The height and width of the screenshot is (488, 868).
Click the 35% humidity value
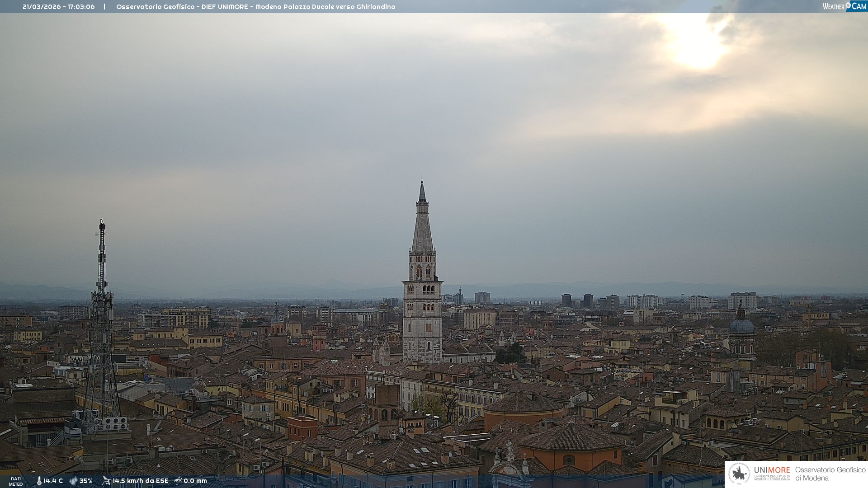pos(86,481)
